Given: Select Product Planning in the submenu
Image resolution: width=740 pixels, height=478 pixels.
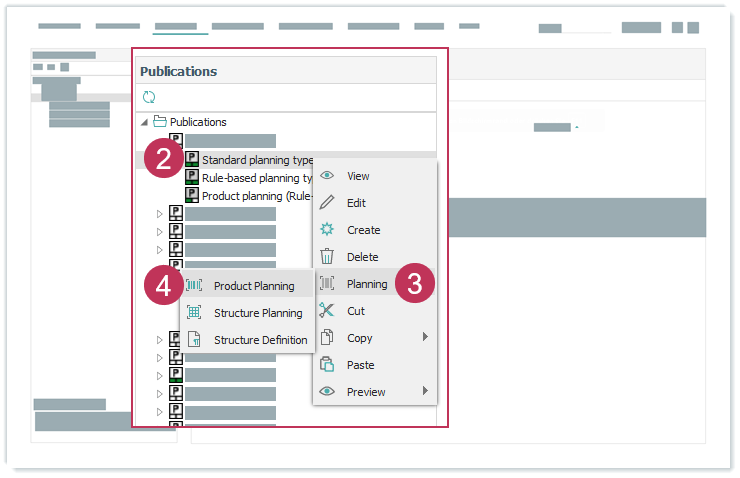Looking at the screenshot, I should [254, 286].
